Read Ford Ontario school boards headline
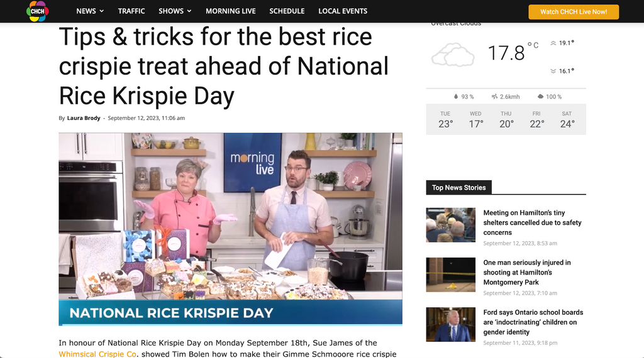The height and width of the screenshot is (358, 644). [533, 322]
